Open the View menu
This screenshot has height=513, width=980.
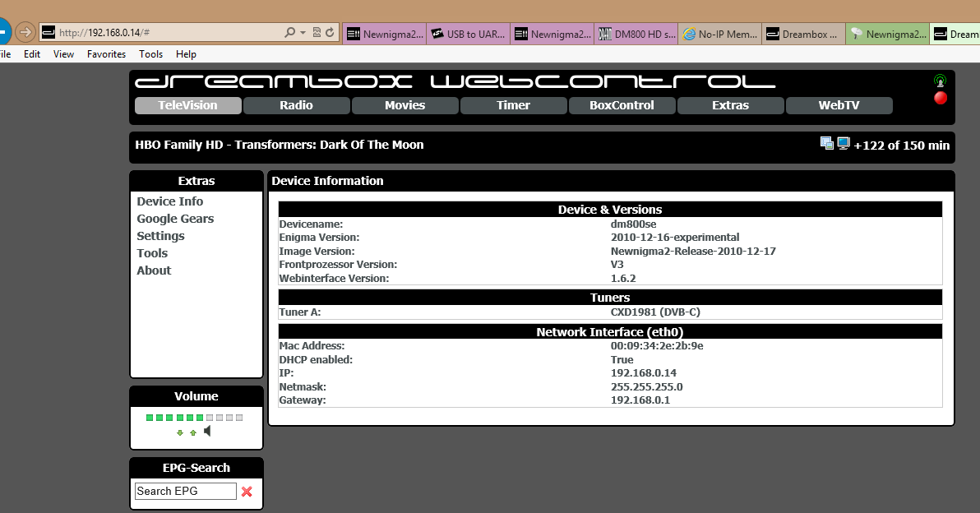pos(64,54)
